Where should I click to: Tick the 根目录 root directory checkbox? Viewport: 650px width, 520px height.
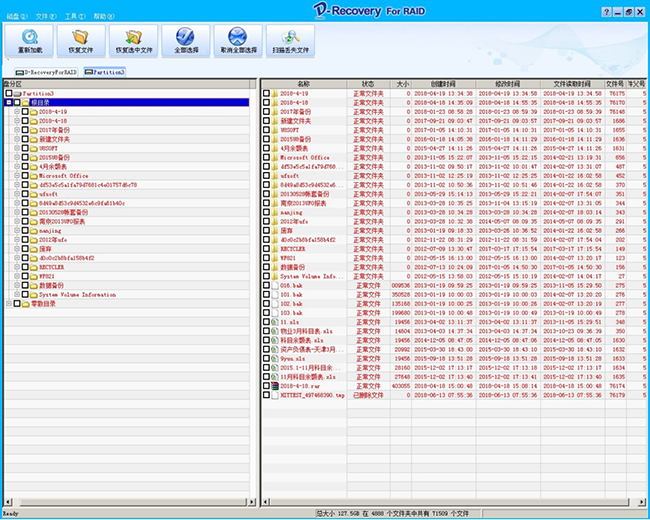pos(17,102)
